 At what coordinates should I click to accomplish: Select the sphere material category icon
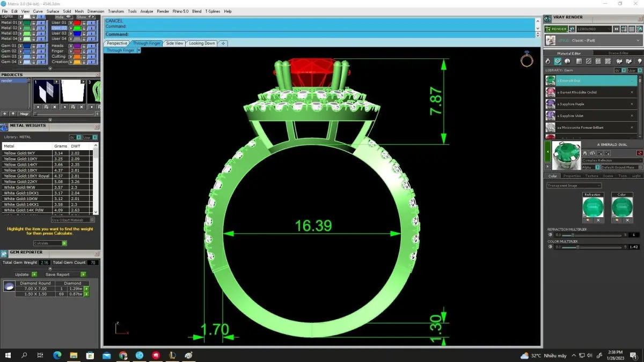pos(567,61)
